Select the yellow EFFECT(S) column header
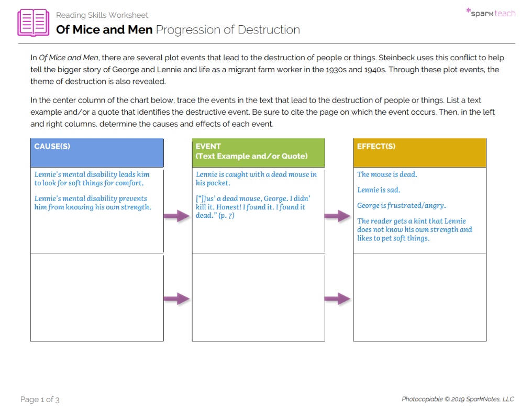The width and height of the screenshot is (532, 411). point(419,152)
